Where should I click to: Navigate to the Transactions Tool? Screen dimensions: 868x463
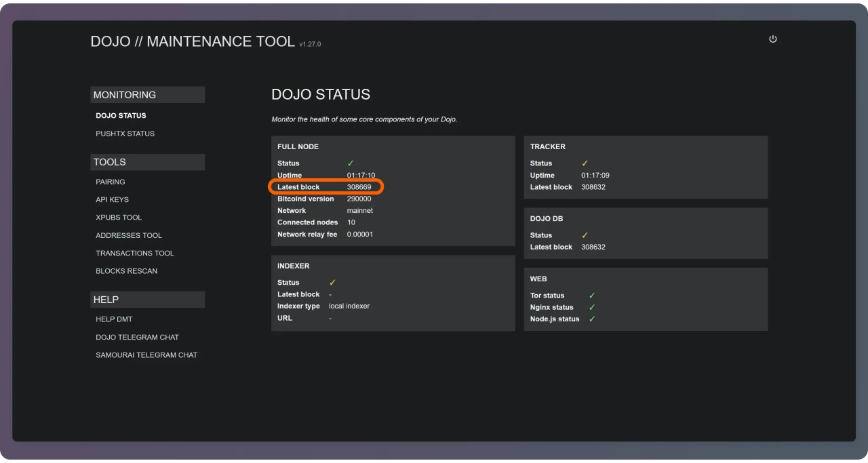(x=135, y=253)
